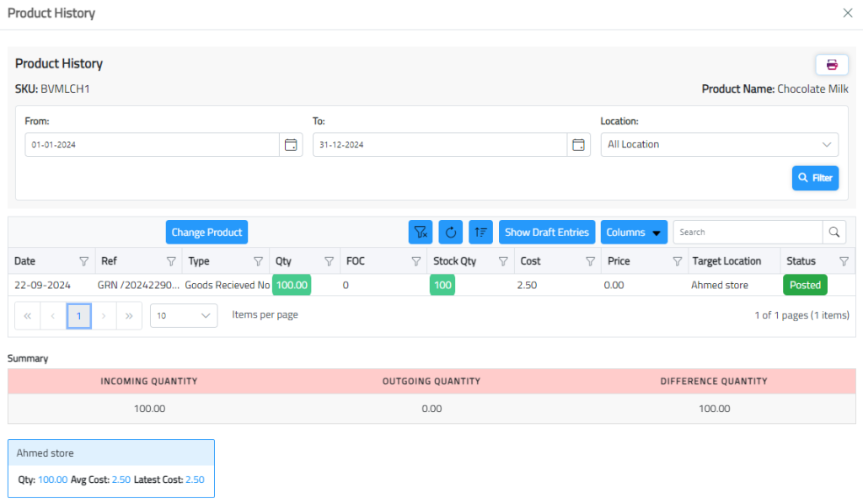Click the green Posted status badge

[805, 285]
